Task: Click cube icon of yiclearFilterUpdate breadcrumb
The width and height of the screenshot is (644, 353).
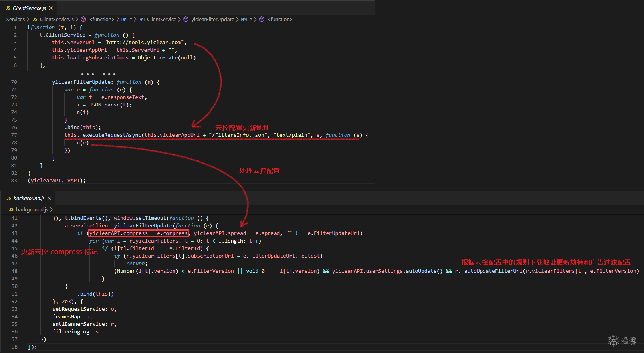Action: click(186, 19)
